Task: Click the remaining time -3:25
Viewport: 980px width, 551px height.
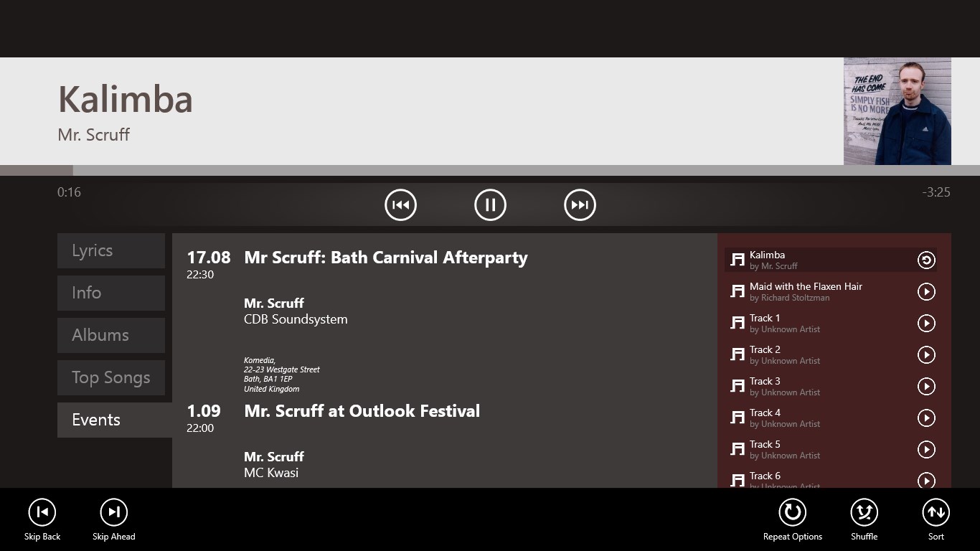Action: [936, 192]
